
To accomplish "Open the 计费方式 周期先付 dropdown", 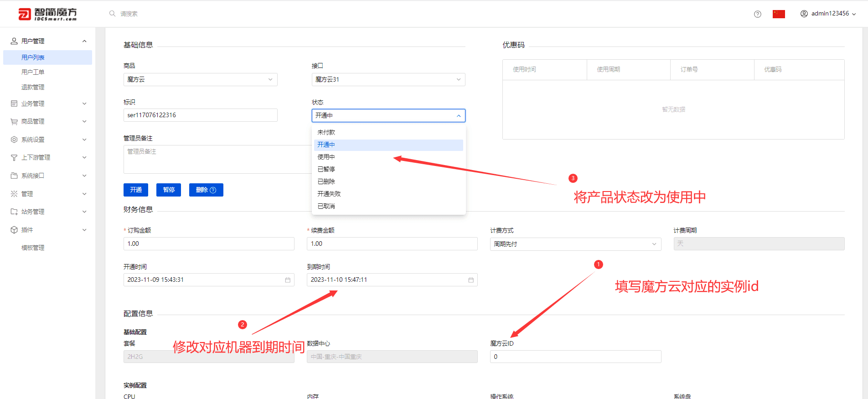I will pyautogui.click(x=575, y=244).
